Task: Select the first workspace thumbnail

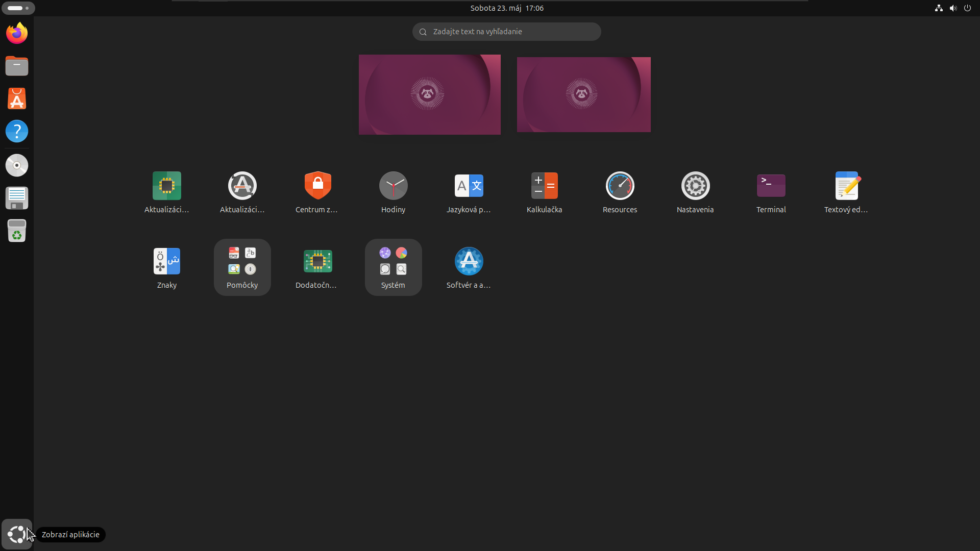Action: (x=430, y=94)
